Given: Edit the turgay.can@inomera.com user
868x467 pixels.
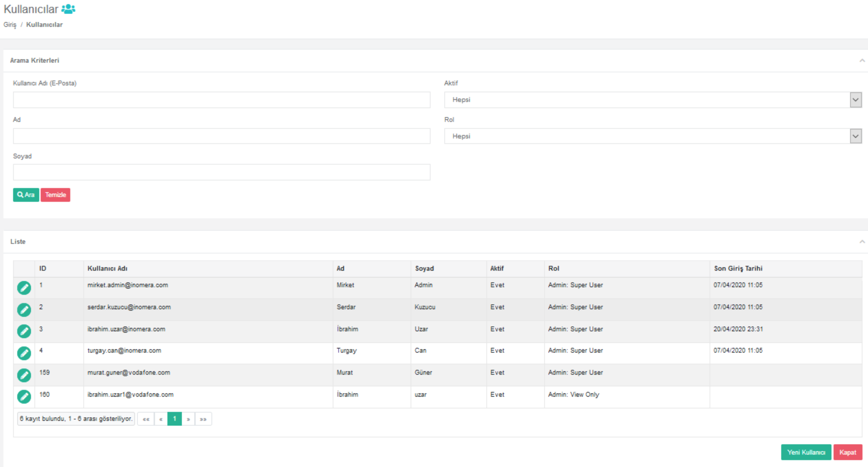Looking at the screenshot, I should click(24, 353).
